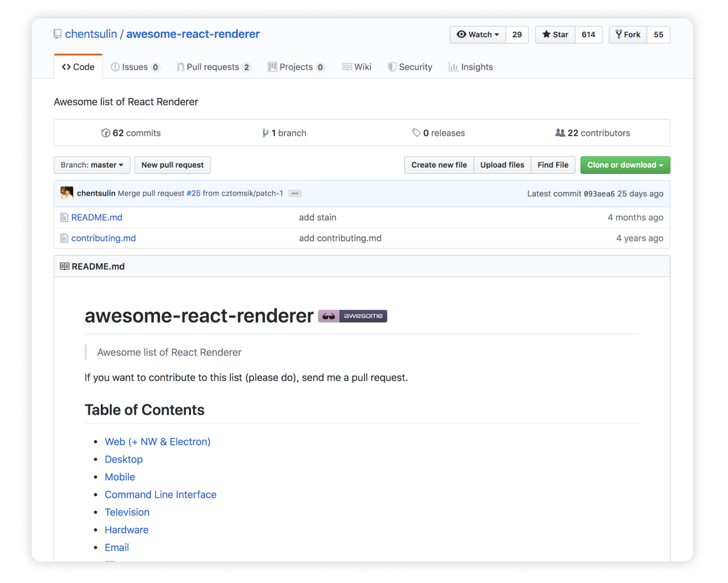Screen dimensions: 728x583
Task: Expand the Branch: master dropdown
Action: point(92,165)
